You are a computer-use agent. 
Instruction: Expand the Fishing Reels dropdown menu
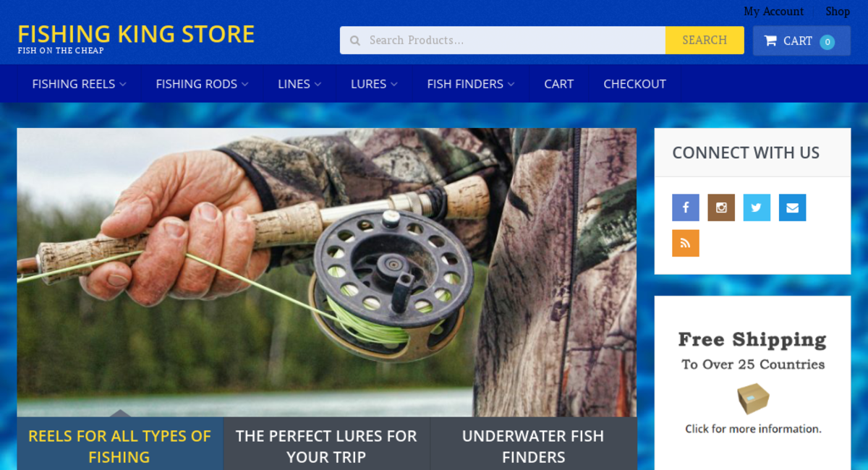[x=79, y=84]
